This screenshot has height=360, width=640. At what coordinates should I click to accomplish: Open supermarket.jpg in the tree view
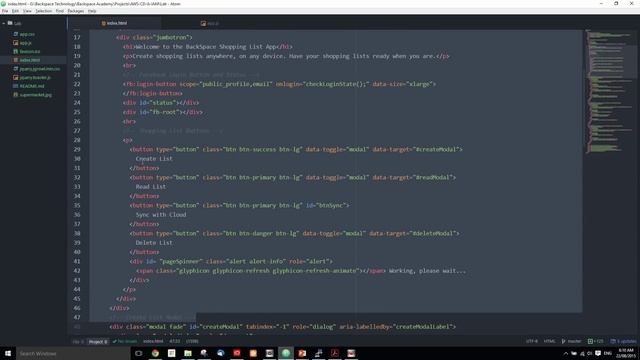click(x=36, y=95)
